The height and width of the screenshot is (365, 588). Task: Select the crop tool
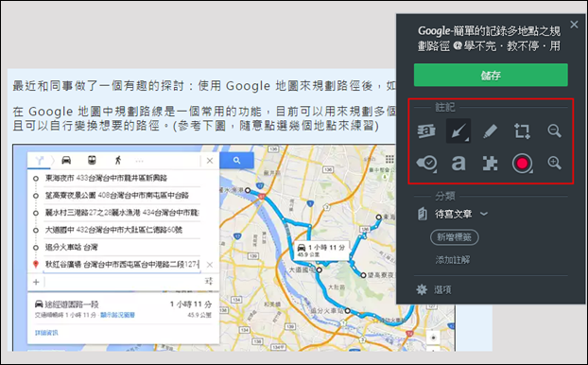[522, 130]
